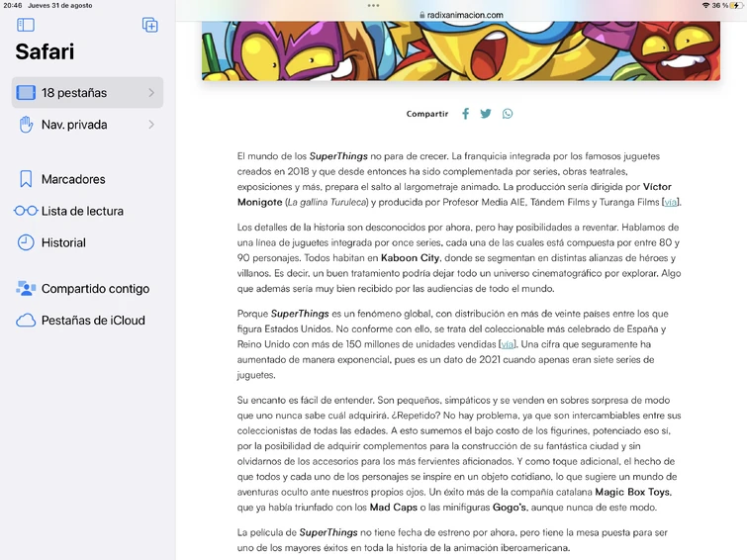This screenshot has width=747, height=560.
Task: Click the battery indicator in status bar
Action: pyautogui.click(x=736, y=5)
